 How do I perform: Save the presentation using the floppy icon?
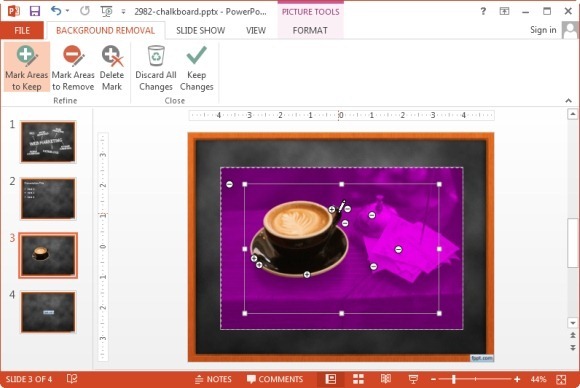pos(35,11)
